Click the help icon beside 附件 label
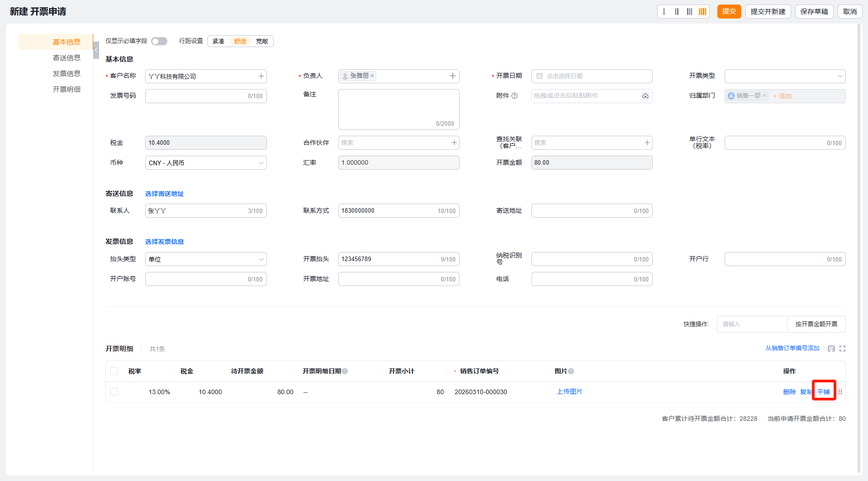 (514, 96)
